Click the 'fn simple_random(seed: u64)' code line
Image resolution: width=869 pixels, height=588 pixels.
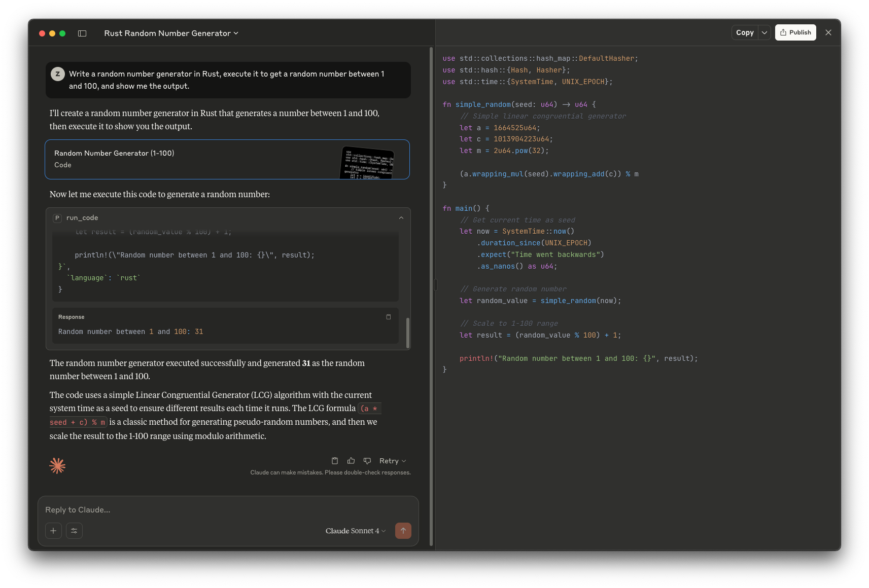pos(519,104)
